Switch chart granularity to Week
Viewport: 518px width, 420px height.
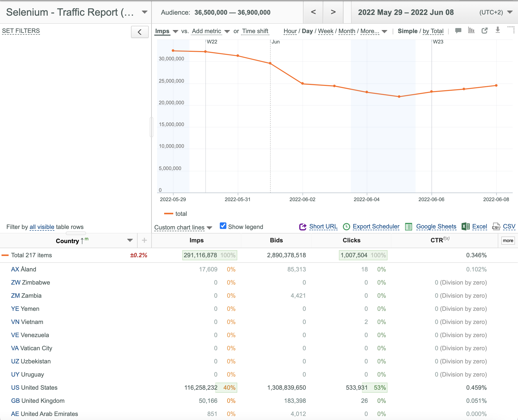tap(326, 31)
